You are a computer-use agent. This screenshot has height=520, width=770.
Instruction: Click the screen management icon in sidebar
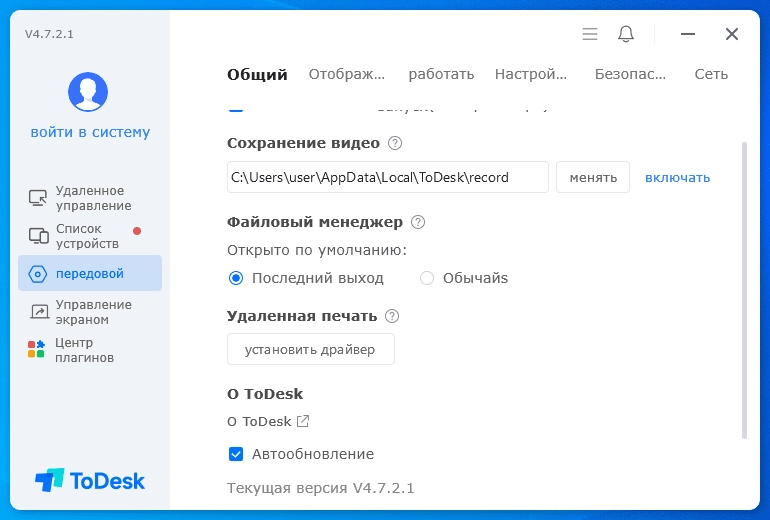(x=39, y=312)
